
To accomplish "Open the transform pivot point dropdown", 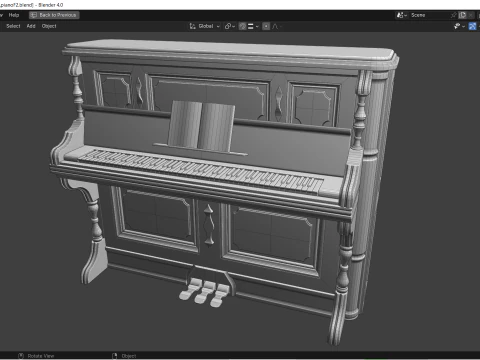I will [230, 26].
